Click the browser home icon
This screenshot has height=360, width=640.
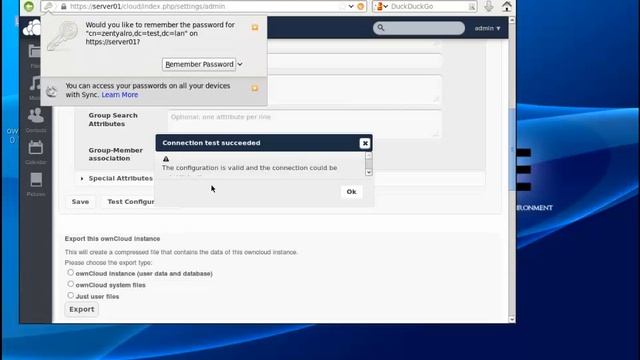tap(507, 6)
